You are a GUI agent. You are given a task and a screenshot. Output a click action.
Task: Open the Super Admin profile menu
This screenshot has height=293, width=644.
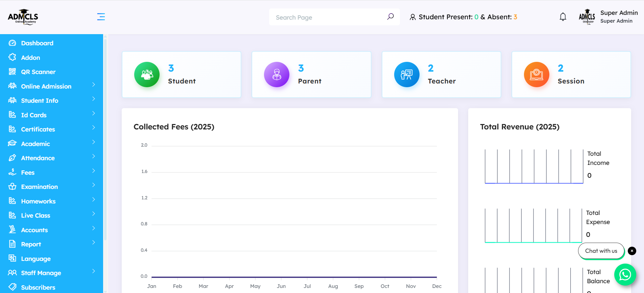[x=609, y=17]
